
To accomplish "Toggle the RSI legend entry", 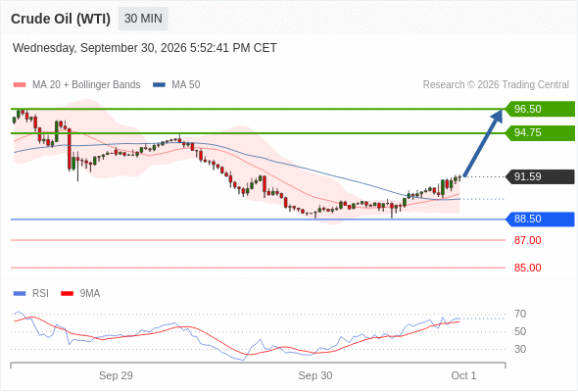I will pyautogui.click(x=31, y=294).
